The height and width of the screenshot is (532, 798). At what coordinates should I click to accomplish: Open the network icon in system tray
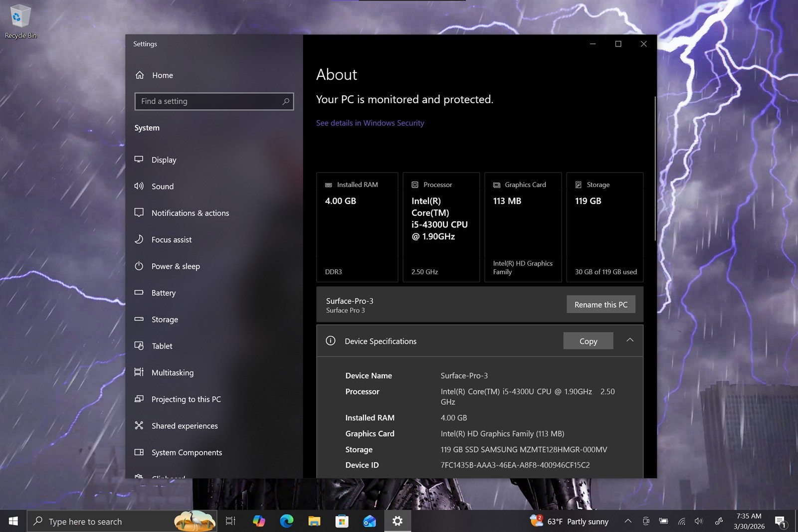[681, 521]
